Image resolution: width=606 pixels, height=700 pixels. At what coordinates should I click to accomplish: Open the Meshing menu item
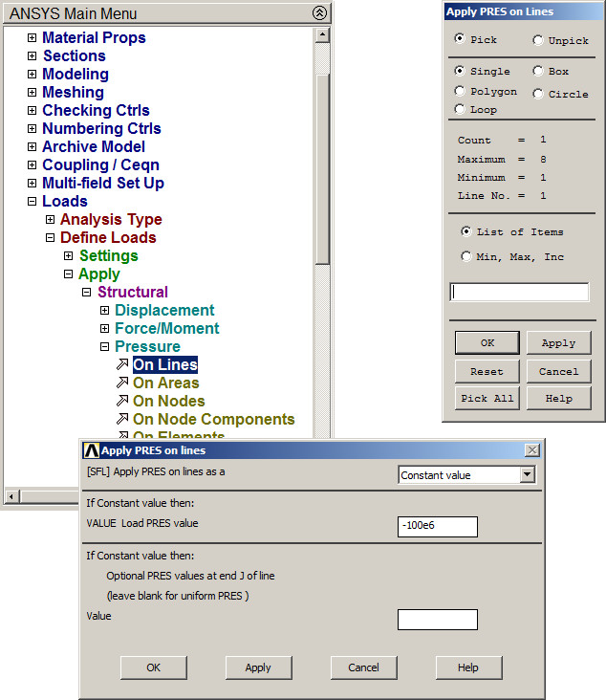73,92
